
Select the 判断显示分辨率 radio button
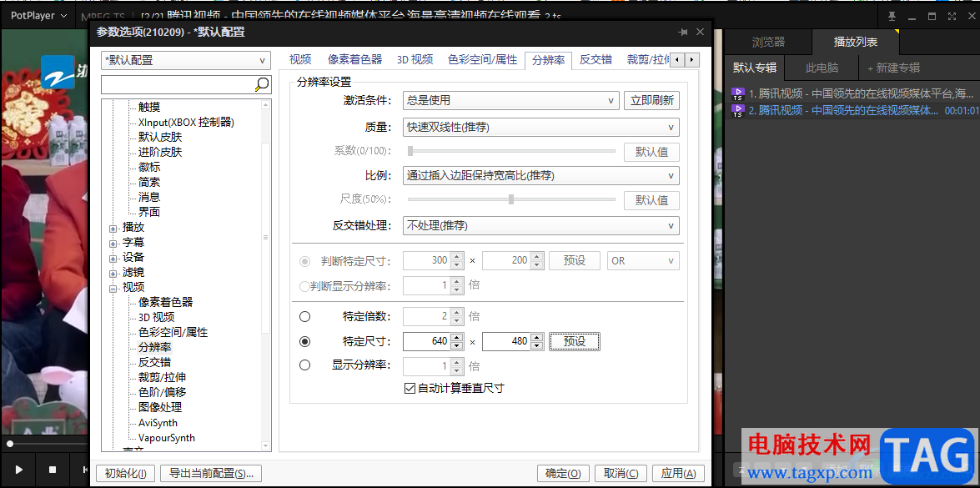tap(305, 286)
